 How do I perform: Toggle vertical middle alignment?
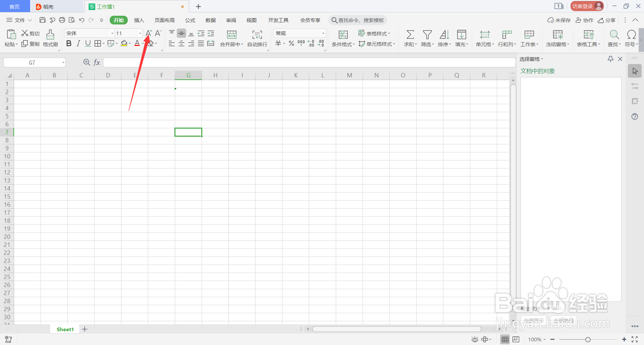[x=181, y=33]
